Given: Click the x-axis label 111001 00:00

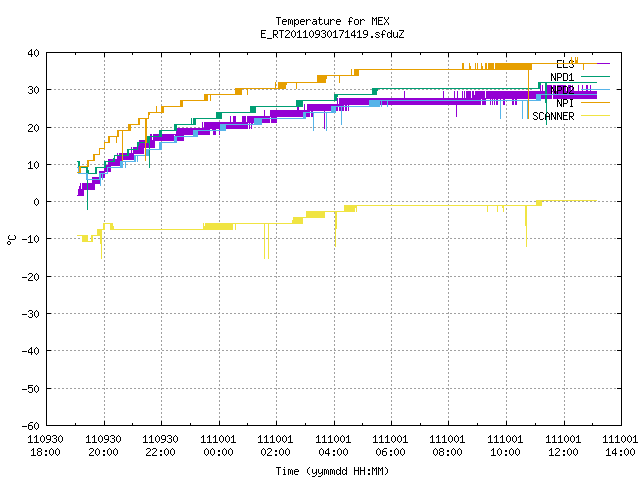Looking at the screenshot, I should pos(218,446).
